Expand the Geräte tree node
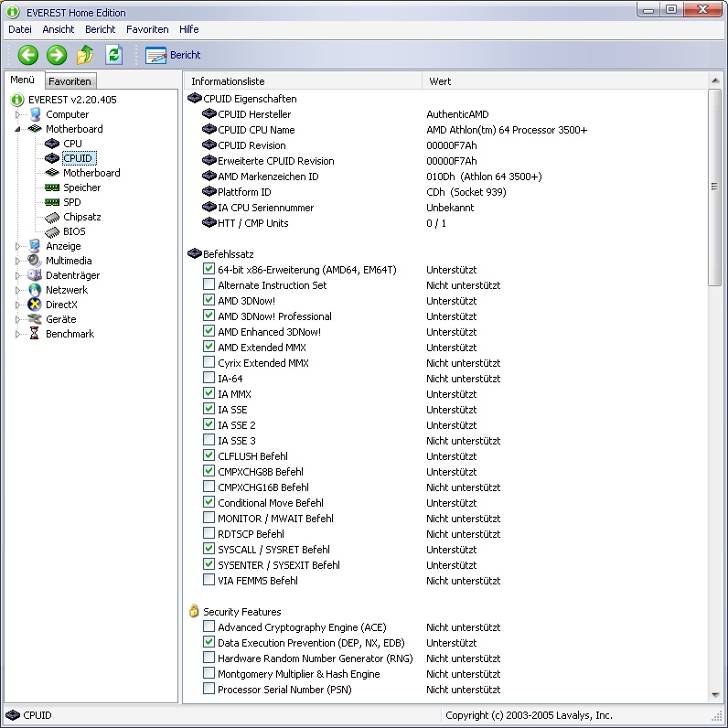This screenshot has height=728, width=728. pos(17,319)
